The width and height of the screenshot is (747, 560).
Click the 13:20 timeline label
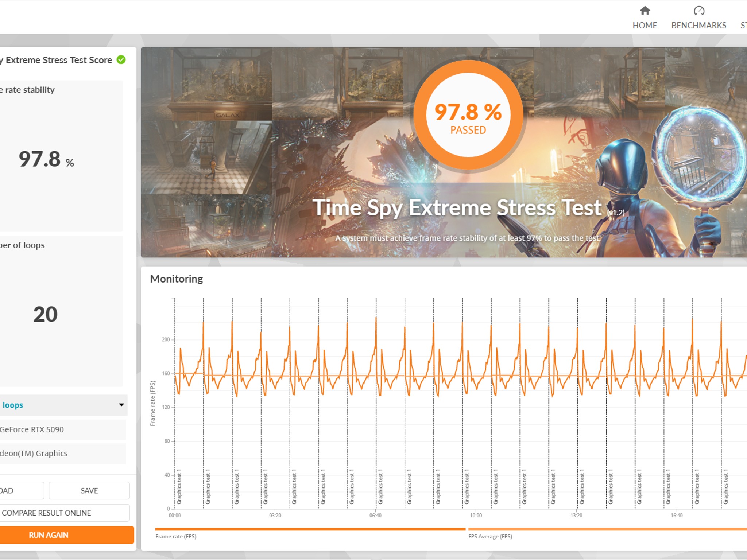576,516
